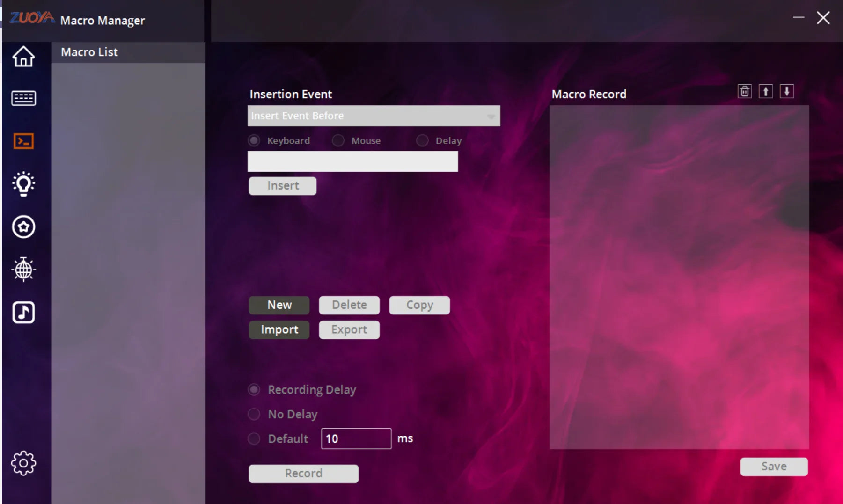
Task: Click the Import button
Action: coord(279,330)
